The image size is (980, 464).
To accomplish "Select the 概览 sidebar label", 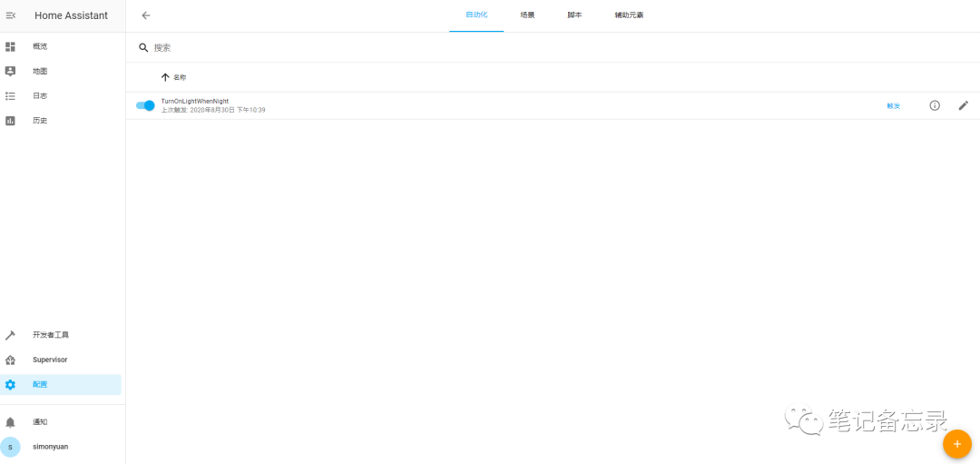I will pyautogui.click(x=40, y=47).
